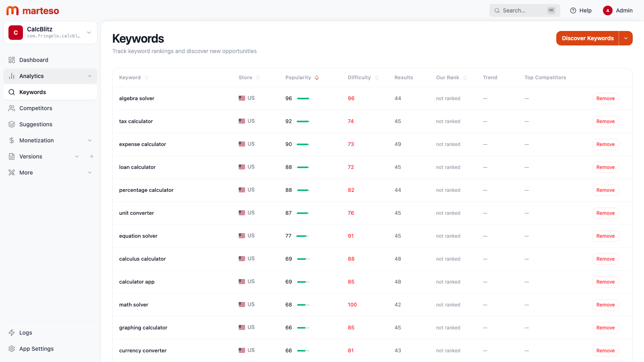Open App Settings page
The height and width of the screenshot is (362, 644).
point(50,349)
